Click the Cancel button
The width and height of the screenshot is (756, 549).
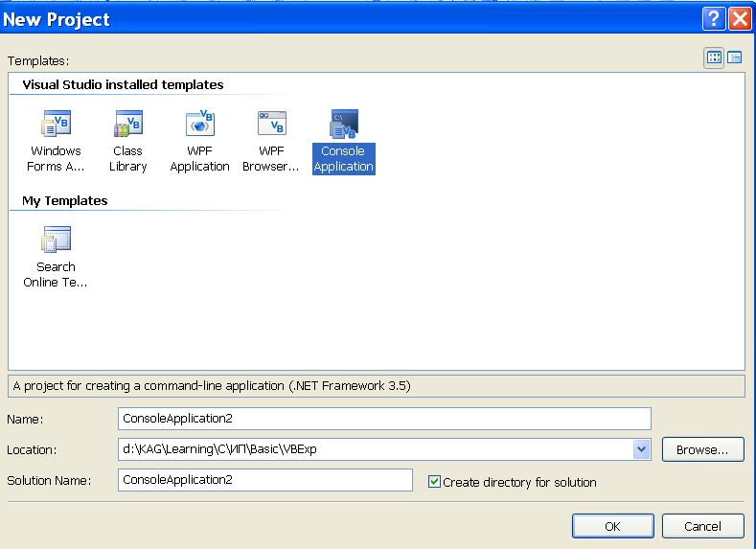click(703, 526)
